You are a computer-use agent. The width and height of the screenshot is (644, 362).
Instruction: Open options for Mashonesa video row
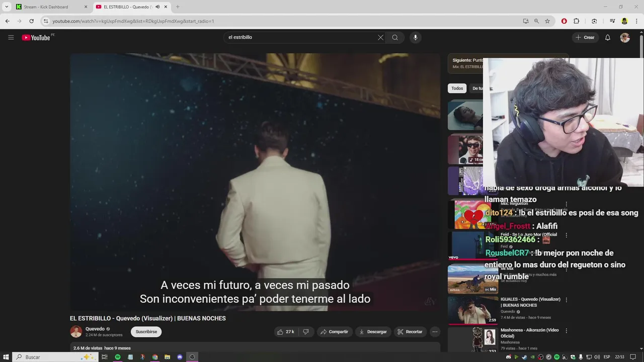click(567, 331)
